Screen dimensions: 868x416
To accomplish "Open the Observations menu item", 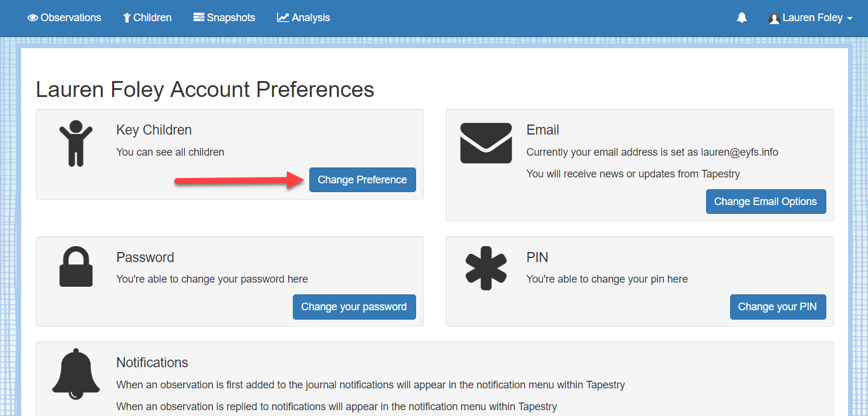I will coord(65,18).
